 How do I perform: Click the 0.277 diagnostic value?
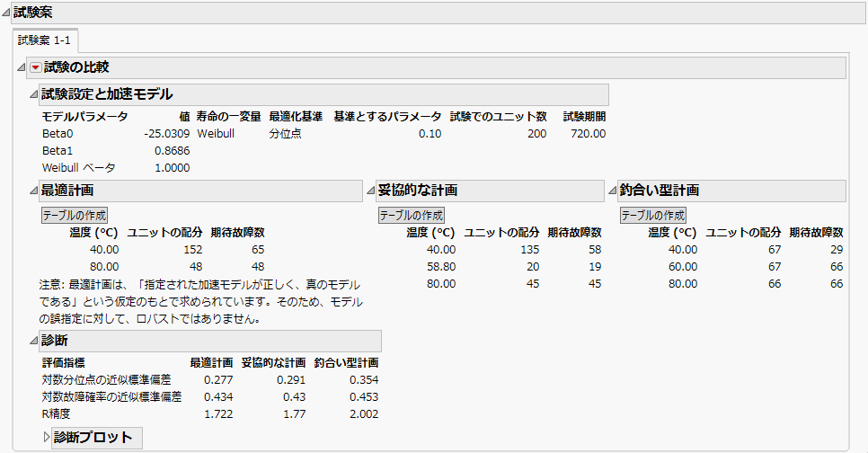[218, 380]
